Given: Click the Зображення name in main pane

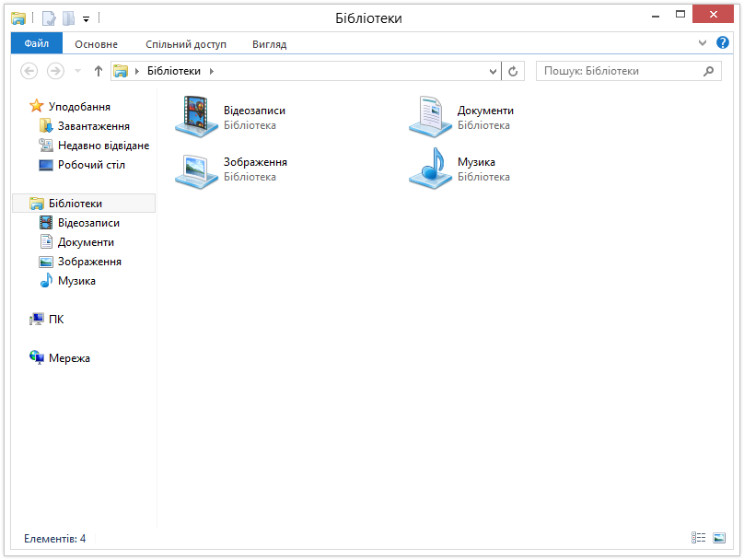Looking at the screenshot, I should [x=255, y=162].
